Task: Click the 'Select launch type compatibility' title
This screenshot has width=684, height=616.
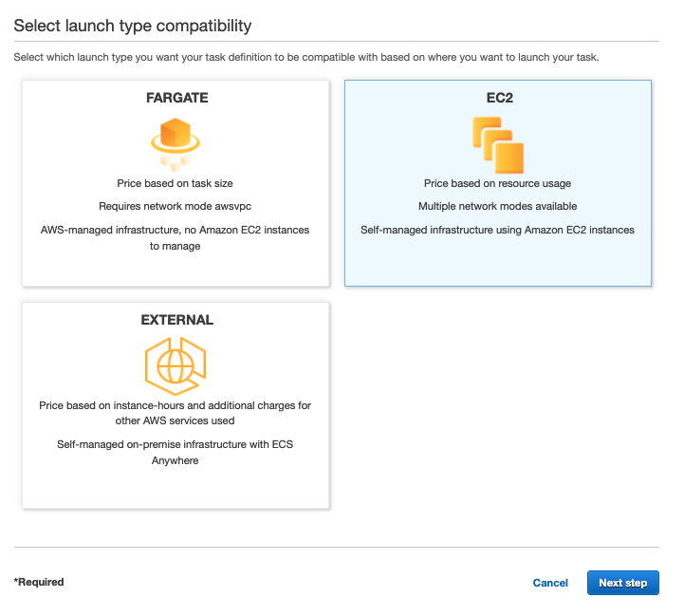Action: click(132, 25)
